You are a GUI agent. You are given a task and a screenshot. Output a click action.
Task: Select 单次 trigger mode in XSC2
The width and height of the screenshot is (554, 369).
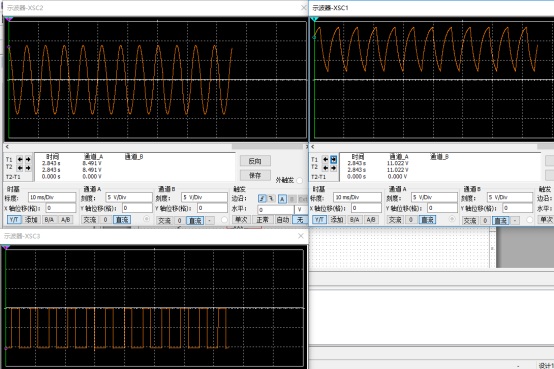tap(241, 219)
